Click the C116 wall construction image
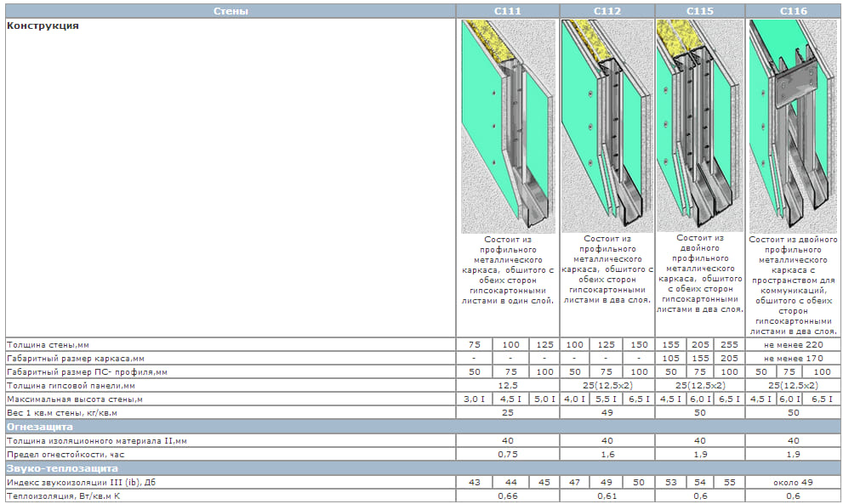The image size is (843, 504). coord(793,126)
